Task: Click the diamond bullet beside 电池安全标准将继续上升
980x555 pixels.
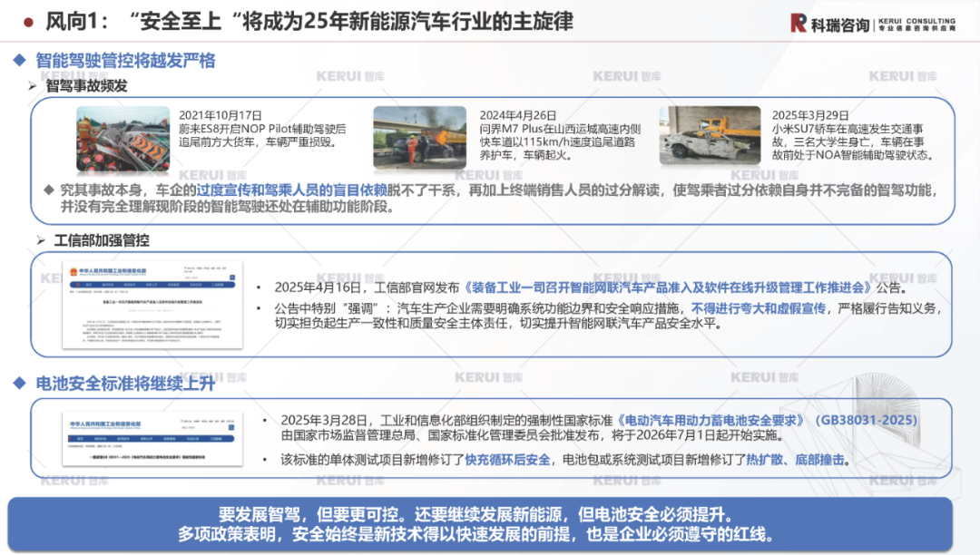Action: pos(20,383)
